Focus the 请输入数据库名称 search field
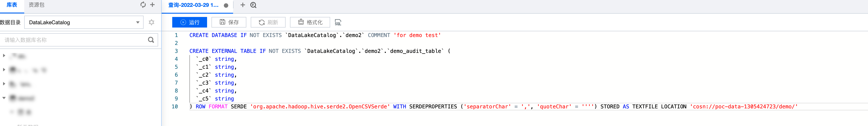Image resolution: width=868 pixels, height=126 pixels. [74, 40]
